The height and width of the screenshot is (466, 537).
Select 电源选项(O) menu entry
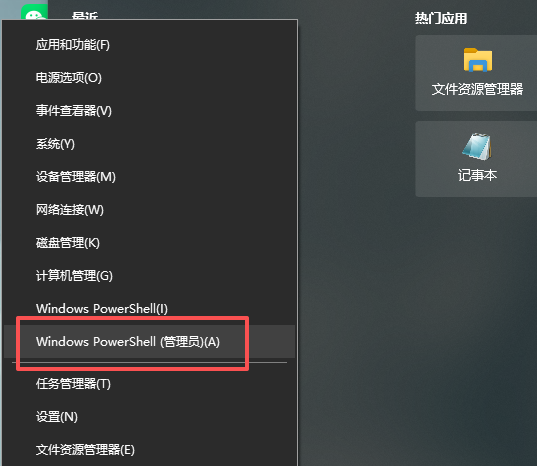150,78
